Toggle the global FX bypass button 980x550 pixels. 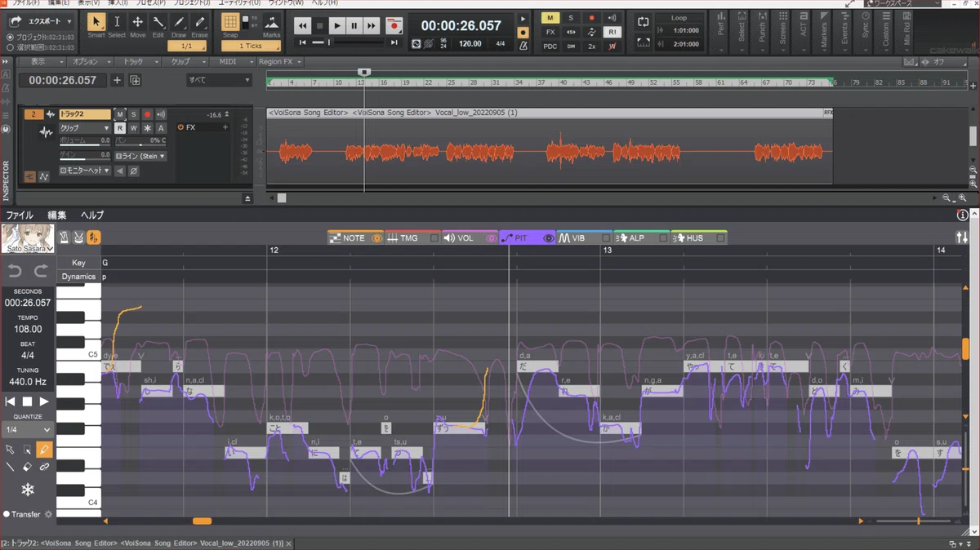point(550,32)
